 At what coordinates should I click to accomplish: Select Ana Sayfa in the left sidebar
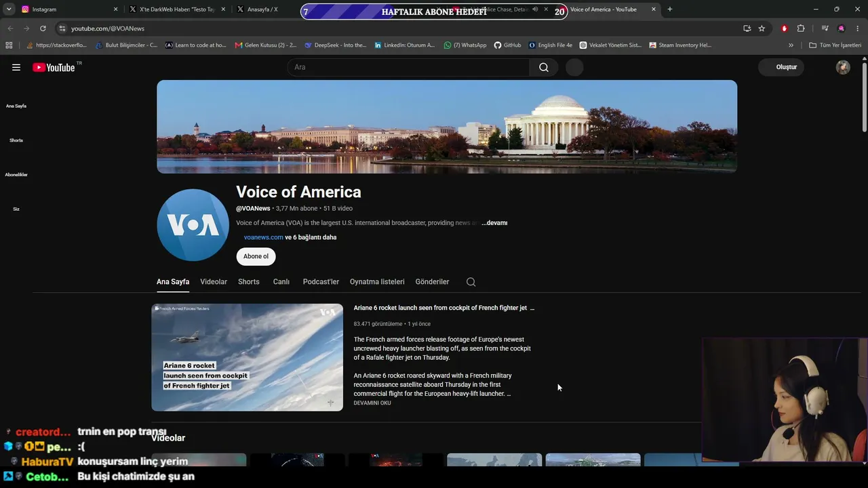pyautogui.click(x=16, y=106)
